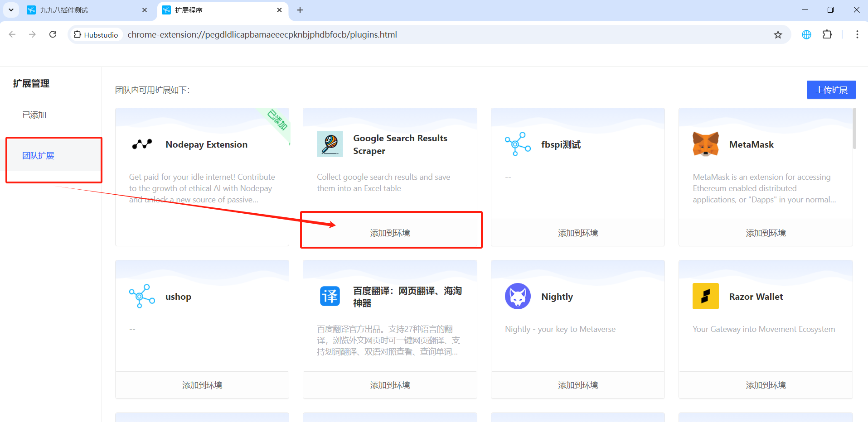The width and height of the screenshot is (868, 422).
Task: Click the Google Search Results Scraper icon
Action: (x=330, y=144)
